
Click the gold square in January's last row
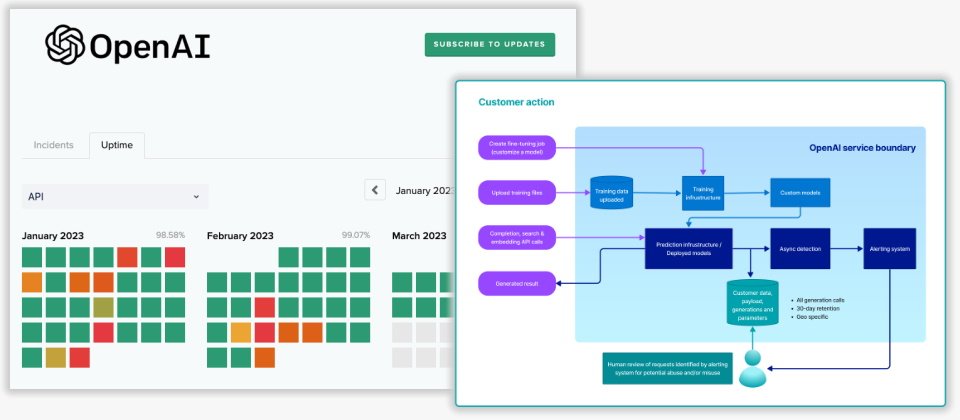56,358
